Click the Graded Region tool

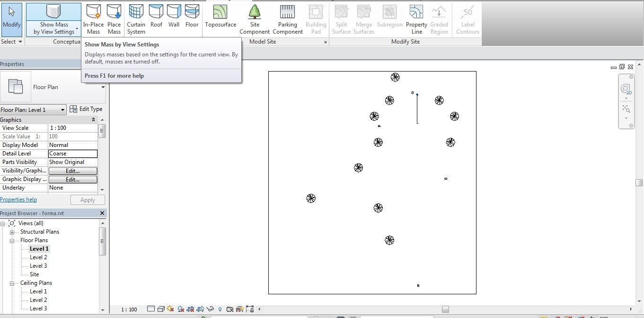(x=439, y=19)
